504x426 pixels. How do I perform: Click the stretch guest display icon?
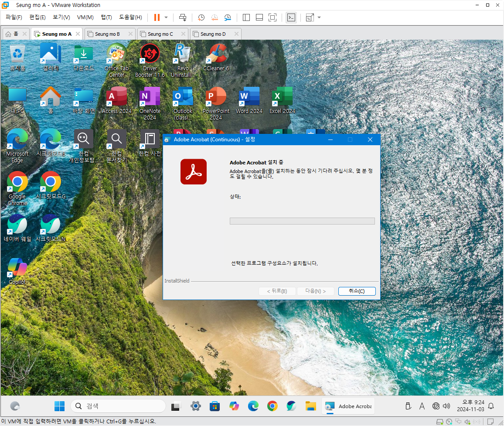(x=310, y=17)
